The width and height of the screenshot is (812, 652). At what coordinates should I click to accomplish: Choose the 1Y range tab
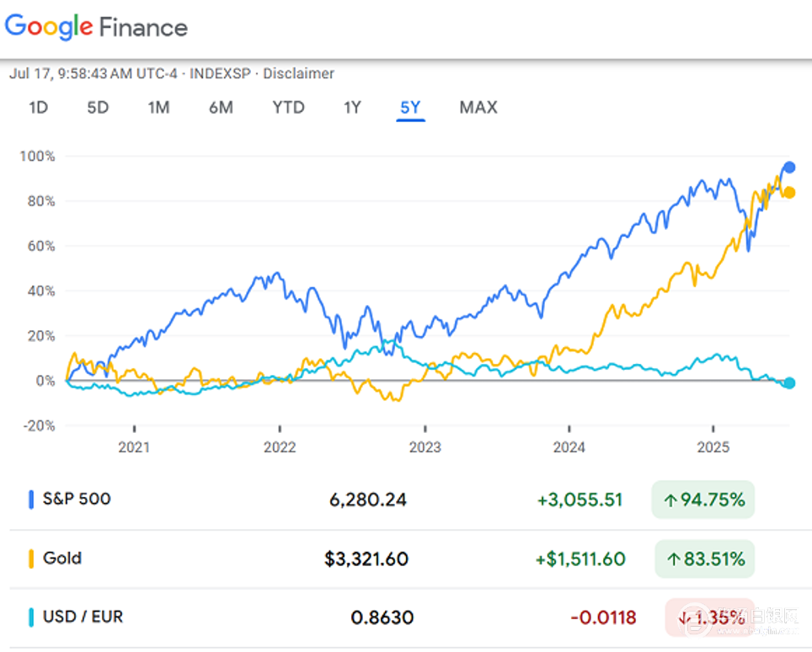click(352, 107)
